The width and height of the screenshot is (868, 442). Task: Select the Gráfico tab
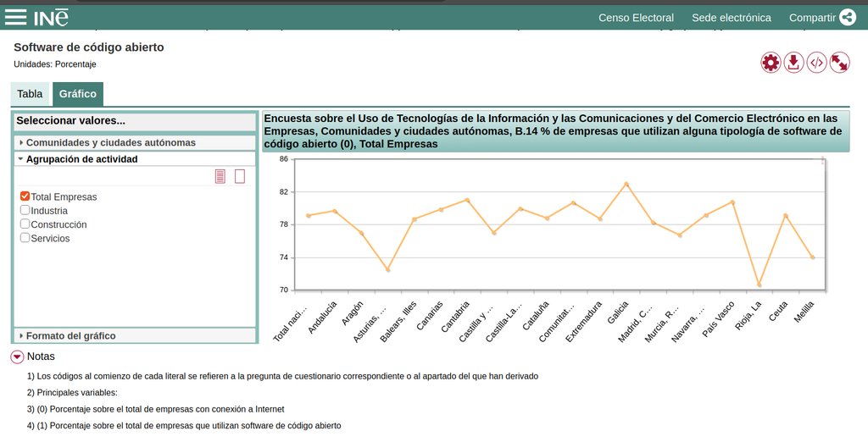[x=77, y=94]
